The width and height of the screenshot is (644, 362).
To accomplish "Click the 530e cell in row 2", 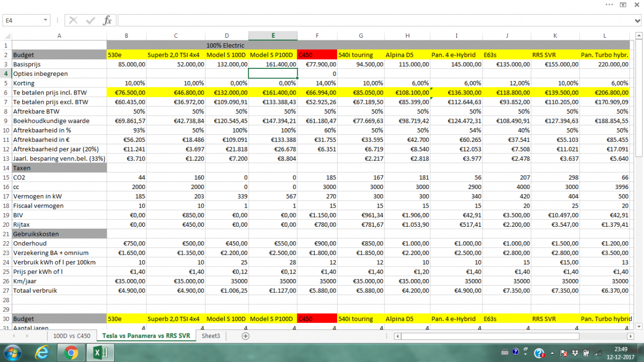I will coord(126,55).
